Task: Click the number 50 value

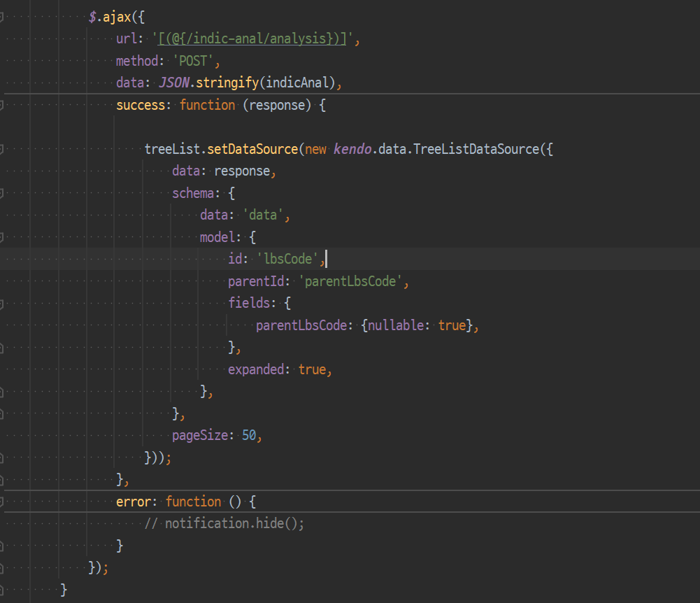Action: pyautogui.click(x=249, y=436)
